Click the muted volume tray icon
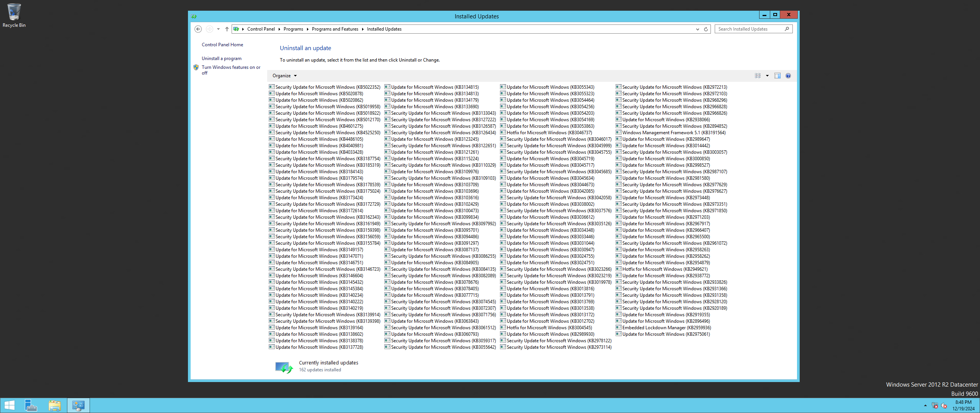 click(944, 405)
